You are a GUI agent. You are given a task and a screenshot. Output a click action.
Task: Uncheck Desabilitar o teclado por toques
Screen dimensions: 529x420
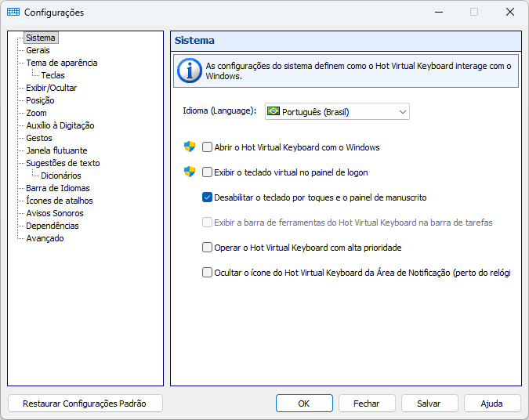point(207,197)
